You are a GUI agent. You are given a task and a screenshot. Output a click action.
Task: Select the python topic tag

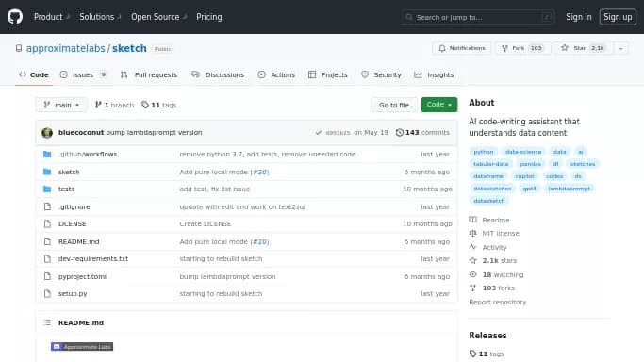click(x=484, y=152)
